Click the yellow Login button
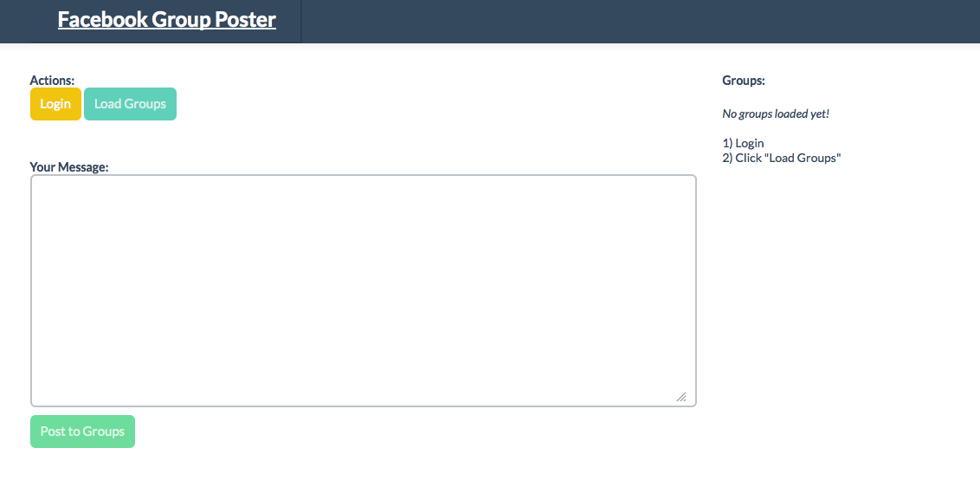 pyautogui.click(x=55, y=104)
